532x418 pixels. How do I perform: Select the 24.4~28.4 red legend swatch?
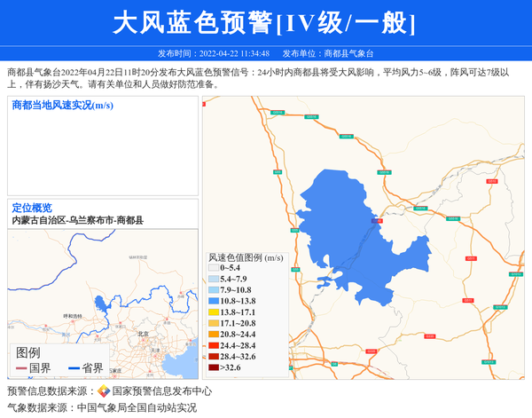pos(213,345)
